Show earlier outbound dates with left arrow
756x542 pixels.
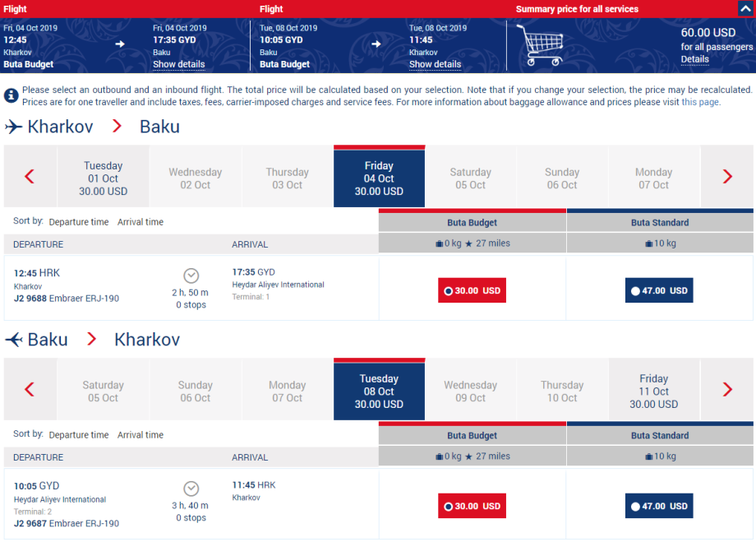pyautogui.click(x=30, y=176)
